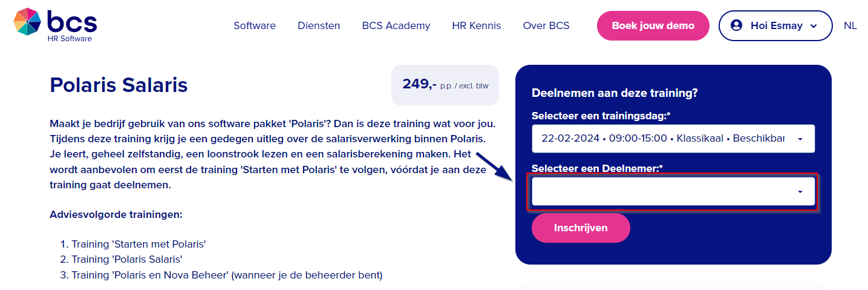The height and width of the screenshot is (290, 868).
Task: Select the 22-02-2024 training day field
Action: [673, 139]
